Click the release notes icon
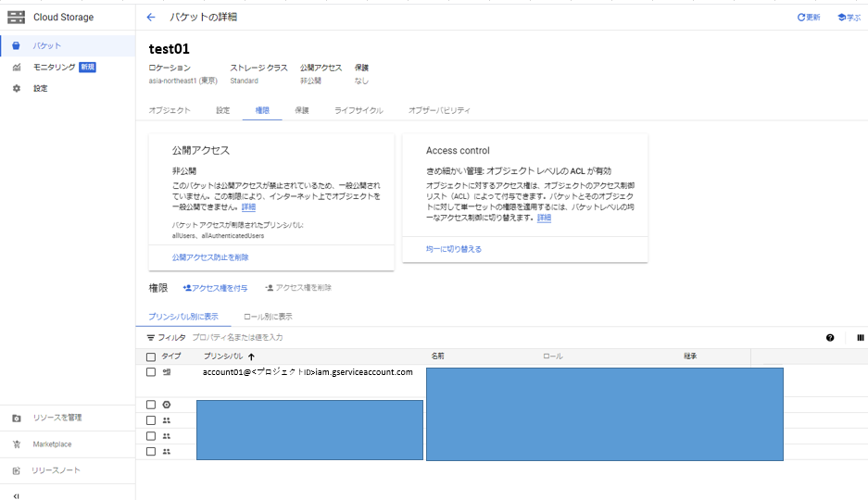 pos(17,470)
